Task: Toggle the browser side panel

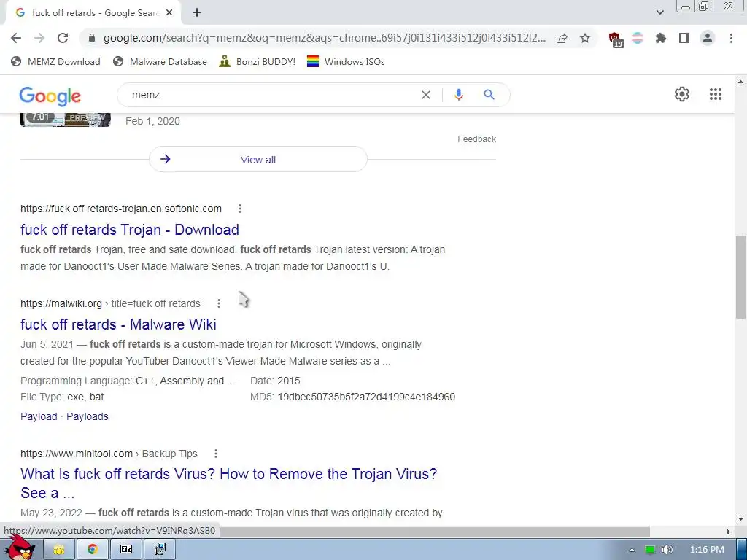Action: pyautogui.click(x=684, y=38)
